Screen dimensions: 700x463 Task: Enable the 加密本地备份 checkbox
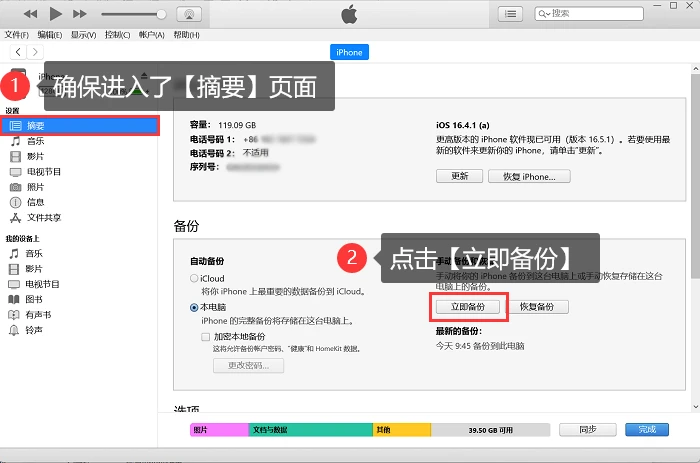205,337
